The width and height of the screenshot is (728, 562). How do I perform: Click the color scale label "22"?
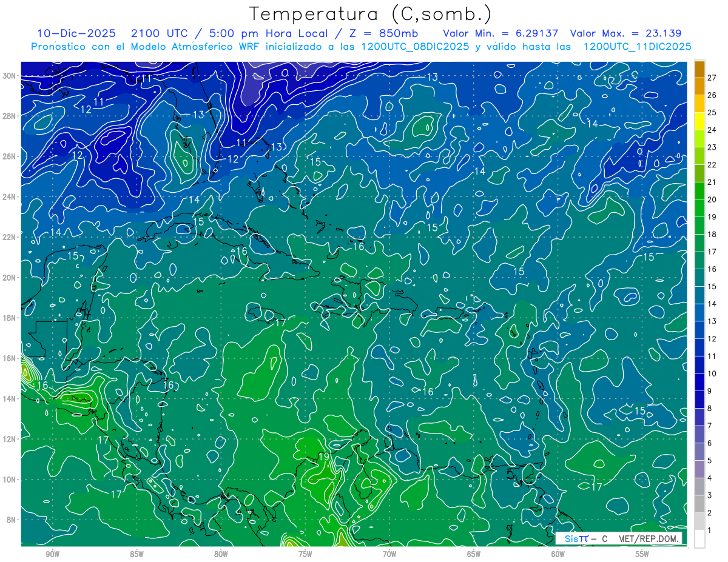click(x=712, y=165)
